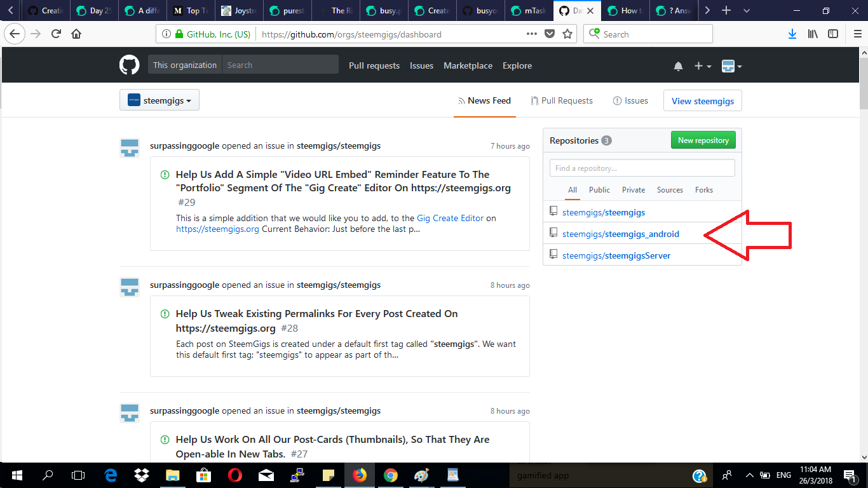Open Pull requests in GitHub header
868x488 pixels.
click(x=374, y=65)
